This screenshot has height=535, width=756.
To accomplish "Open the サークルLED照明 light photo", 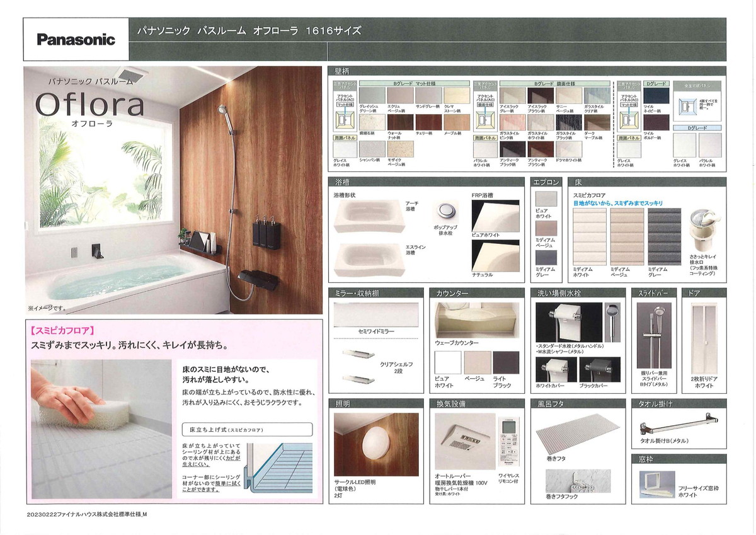I will [376, 444].
